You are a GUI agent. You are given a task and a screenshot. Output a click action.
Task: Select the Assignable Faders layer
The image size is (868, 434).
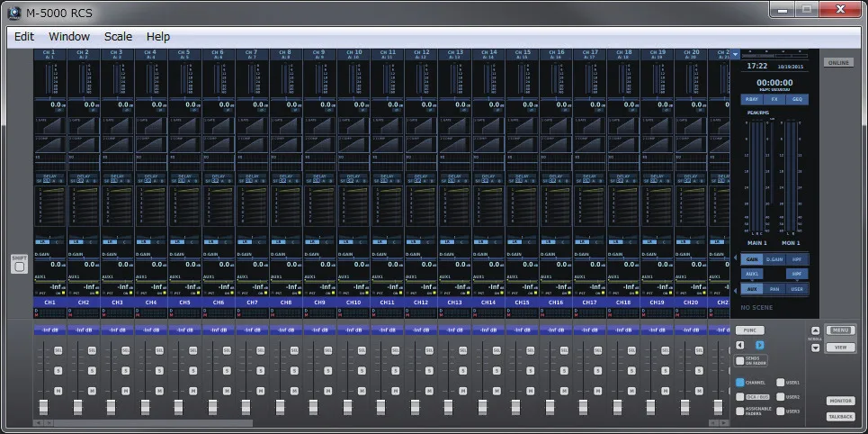(740, 411)
